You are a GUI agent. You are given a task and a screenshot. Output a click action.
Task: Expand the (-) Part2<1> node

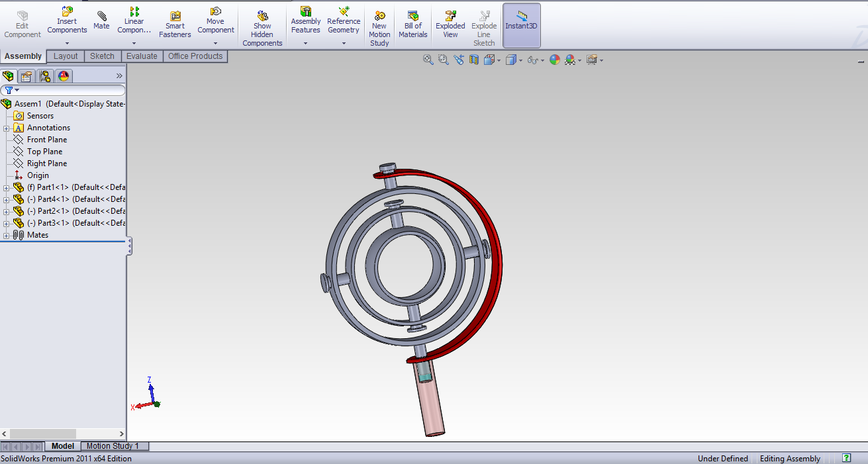(7, 211)
